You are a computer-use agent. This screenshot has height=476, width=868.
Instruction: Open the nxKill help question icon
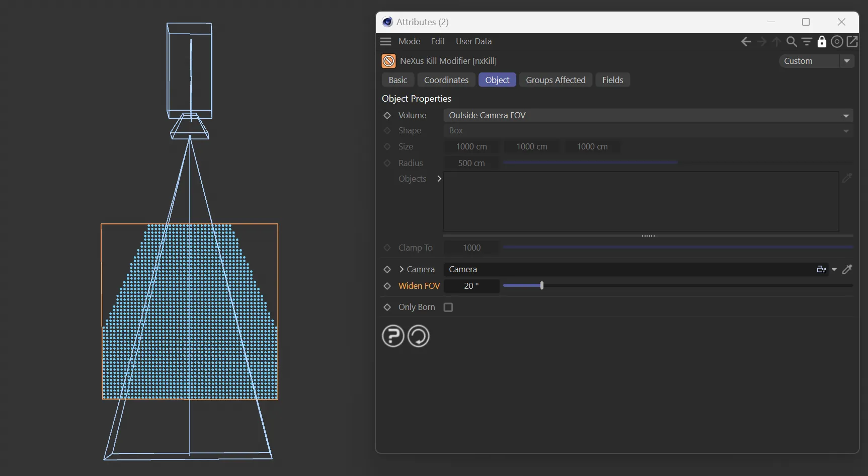pos(393,336)
